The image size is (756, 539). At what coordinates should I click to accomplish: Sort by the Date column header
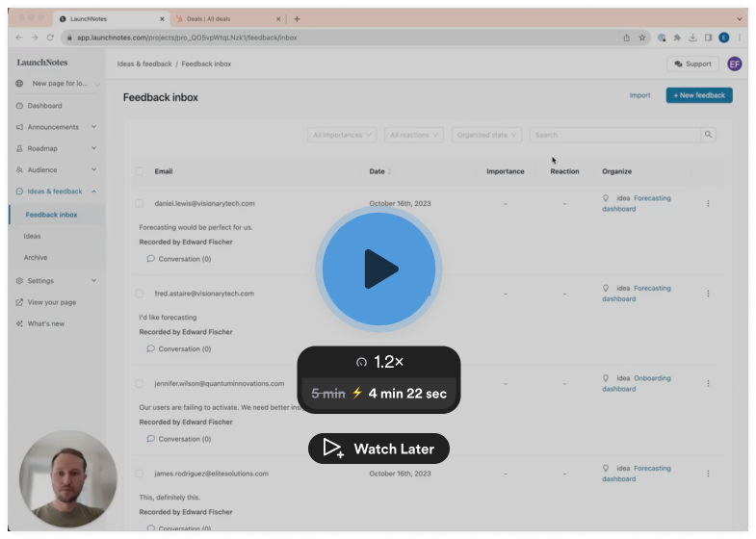[380, 171]
